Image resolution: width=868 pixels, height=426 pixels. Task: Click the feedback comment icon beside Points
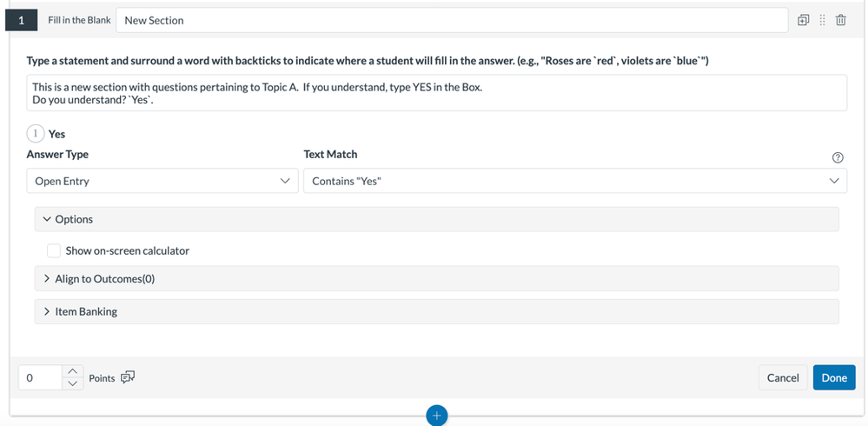tap(128, 377)
